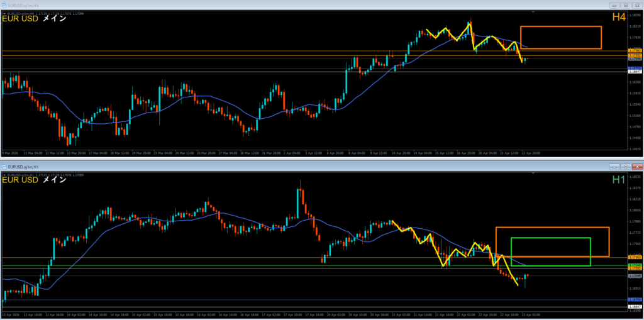The width and height of the screenshot is (644, 320).
Task: Minimize the H4 chart window
Action: coord(613,6)
